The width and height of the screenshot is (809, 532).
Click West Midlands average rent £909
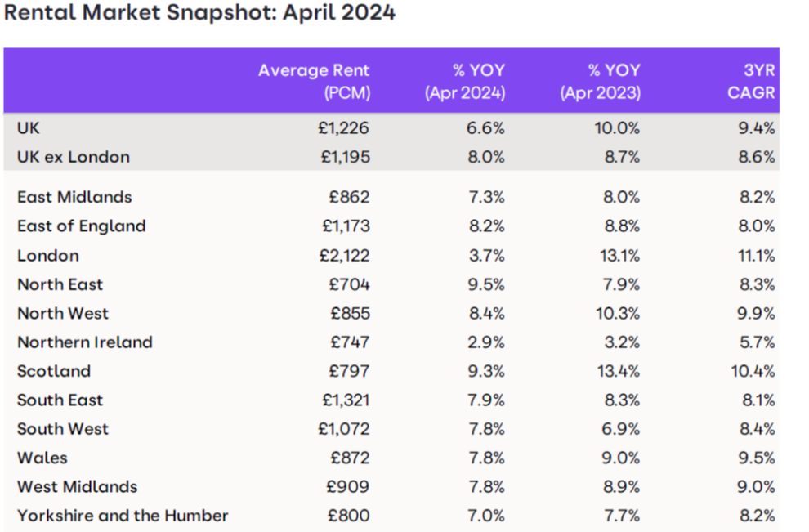point(348,486)
